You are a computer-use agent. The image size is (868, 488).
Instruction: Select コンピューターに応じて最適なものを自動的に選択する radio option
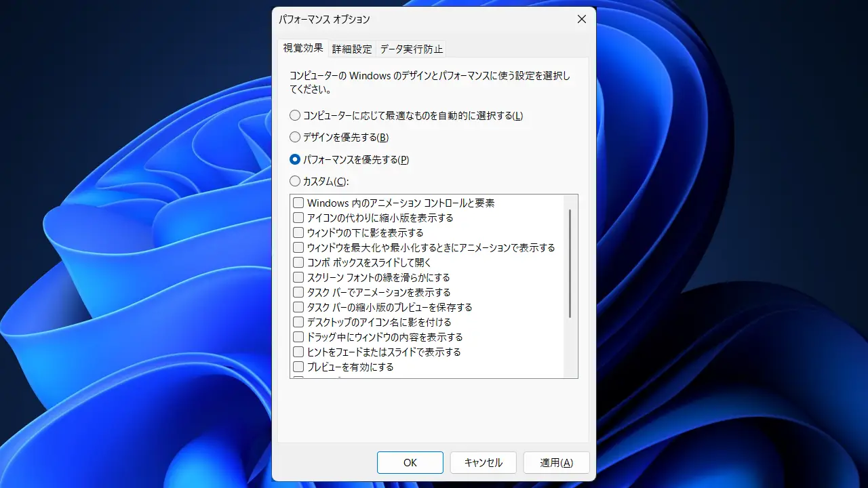pyautogui.click(x=295, y=115)
